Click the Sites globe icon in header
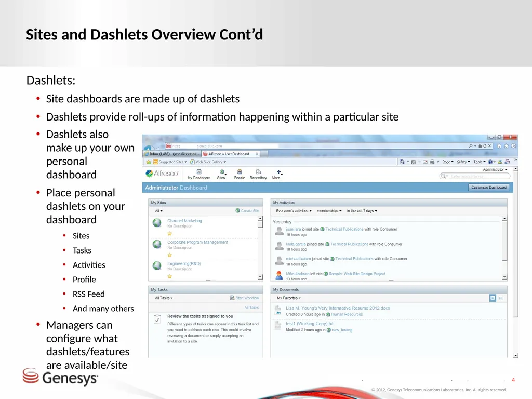The height and width of the screenshot is (399, 532). [222, 171]
